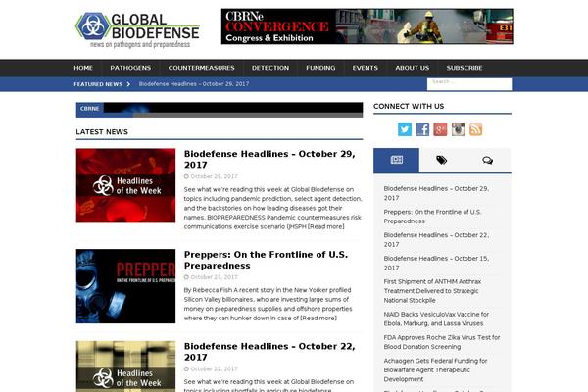This screenshot has height=392, width=588.
Task: Click Read more on October 29 article
Action: 326,226
